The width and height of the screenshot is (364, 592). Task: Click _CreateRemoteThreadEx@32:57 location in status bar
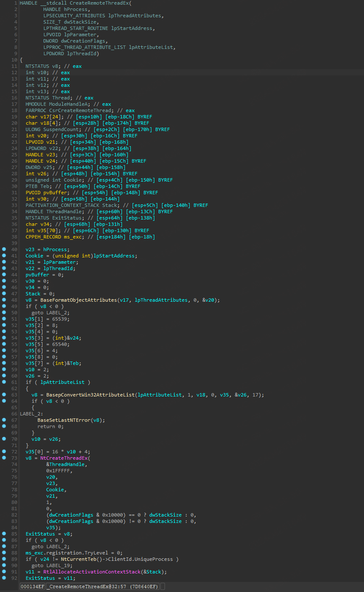tap(102, 587)
